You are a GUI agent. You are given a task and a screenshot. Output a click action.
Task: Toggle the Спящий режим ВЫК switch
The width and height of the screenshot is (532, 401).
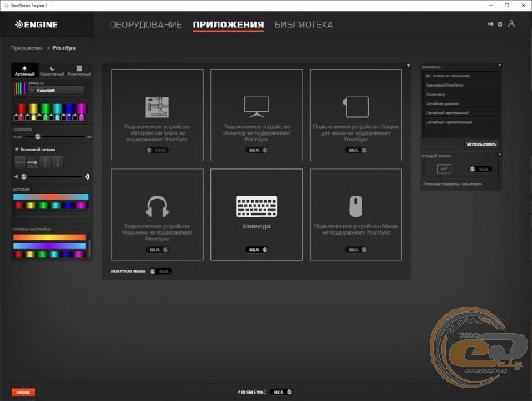[x=480, y=169]
